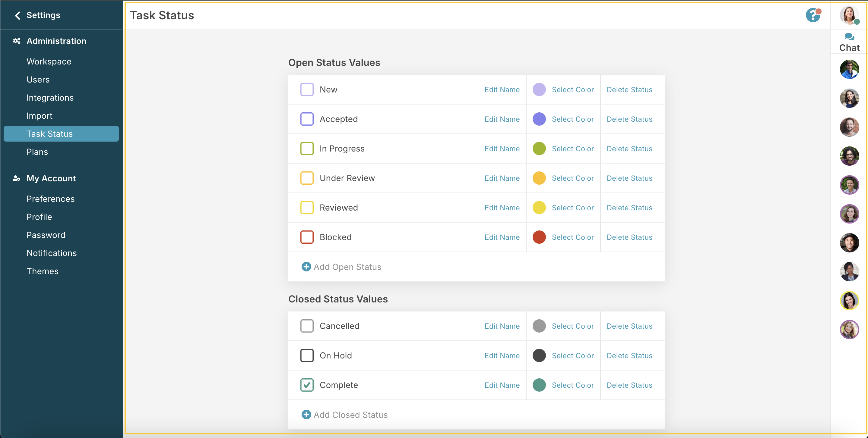Click the back chevron beside Settings
The height and width of the screenshot is (438, 868).
[x=17, y=15]
